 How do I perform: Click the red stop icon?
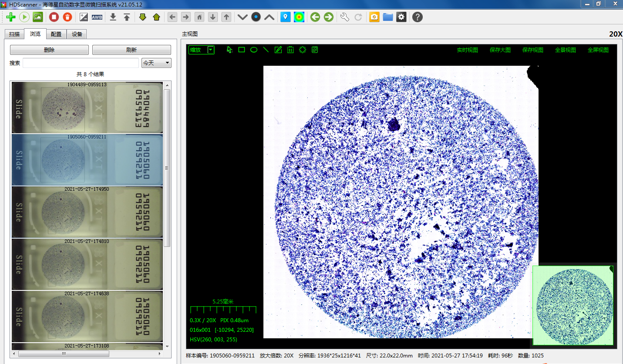54,17
